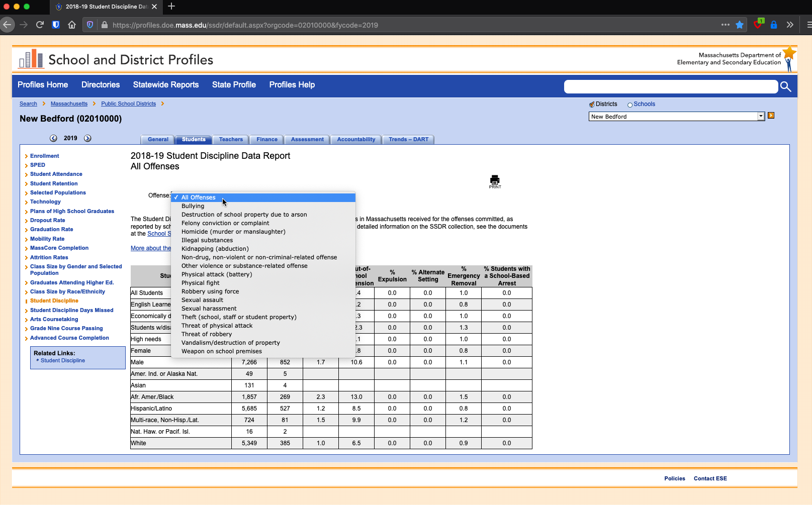Open Graduation Rate sidebar link
Screen dimensions: 812x505
click(x=51, y=230)
